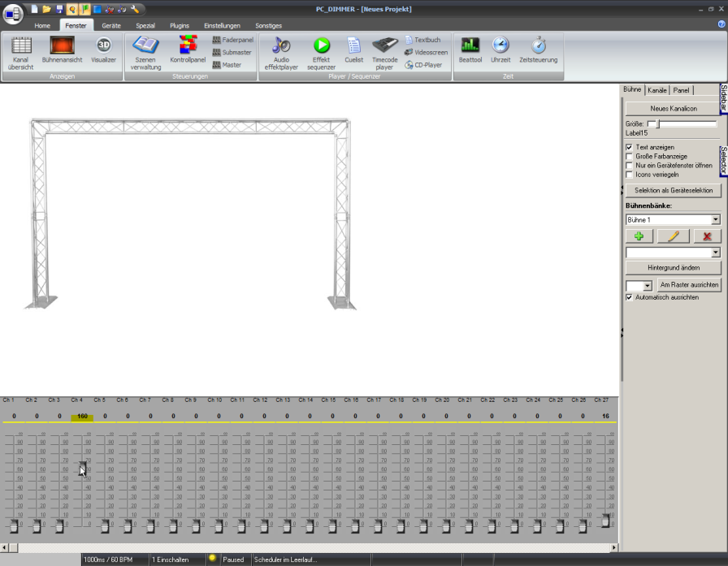Open the CD-Player
This screenshot has height=566, width=728.
click(x=423, y=65)
